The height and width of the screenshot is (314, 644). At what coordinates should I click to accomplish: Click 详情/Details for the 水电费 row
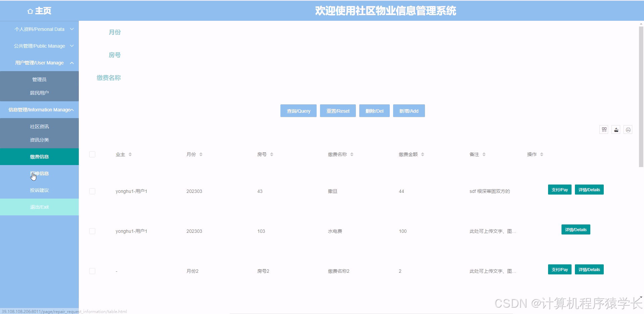pyautogui.click(x=576, y=229)
